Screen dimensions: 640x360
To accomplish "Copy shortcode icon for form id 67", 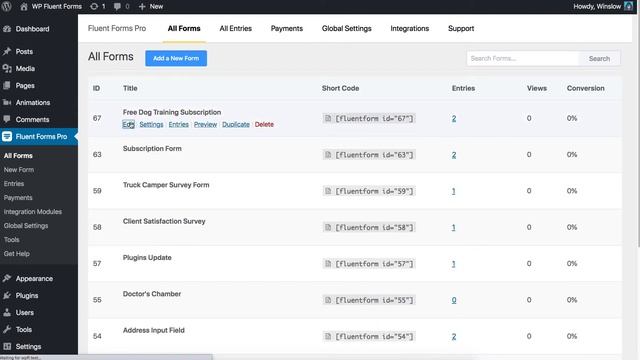I will point(328,118).
